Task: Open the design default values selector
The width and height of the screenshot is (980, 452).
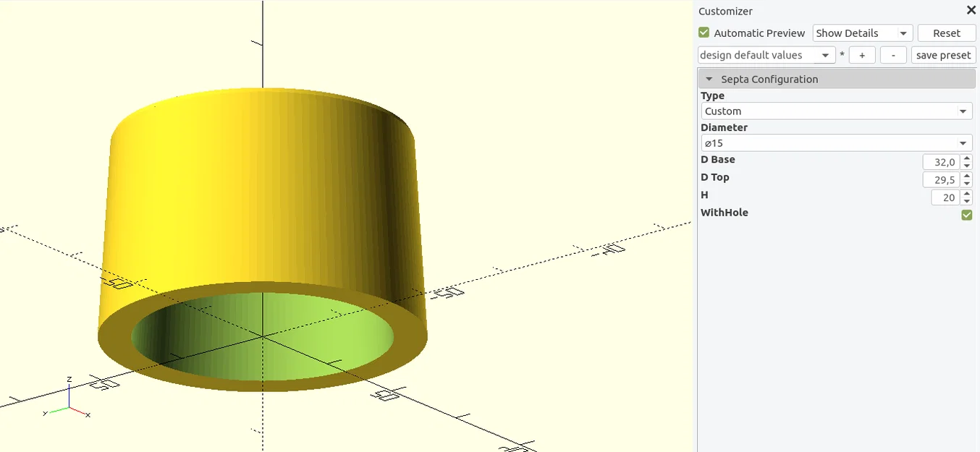Action: pyautogui.click(x=765, y=54)
